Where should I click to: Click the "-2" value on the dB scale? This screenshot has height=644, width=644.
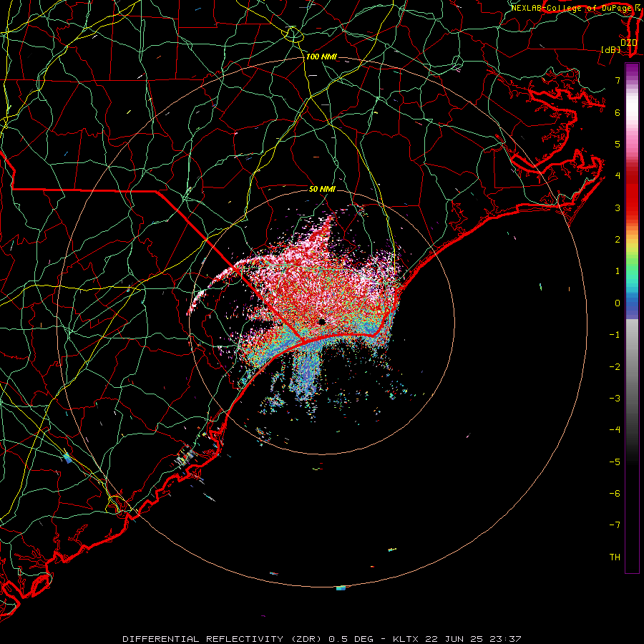[x=615, y=367]
